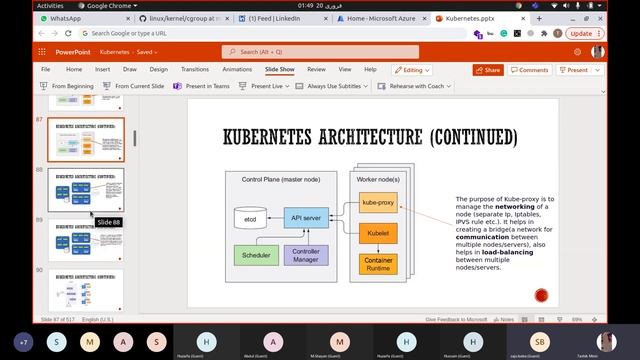
Task: Expand Always Use Subtitles options arrow
Action: [366, 86]
